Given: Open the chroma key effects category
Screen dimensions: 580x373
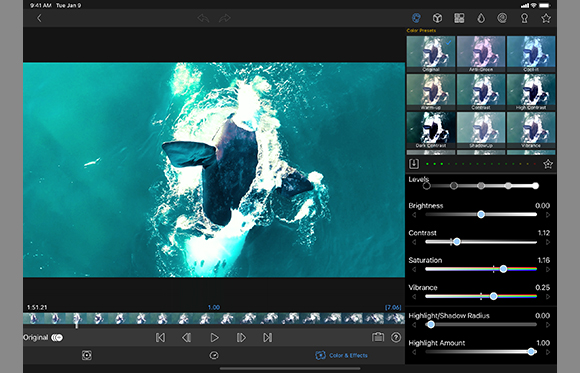Looking at the screenshot, I should coord(524,18).
